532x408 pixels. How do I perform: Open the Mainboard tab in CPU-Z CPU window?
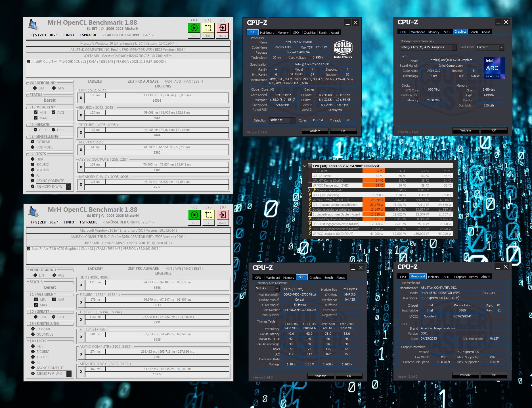pos(267,33)
